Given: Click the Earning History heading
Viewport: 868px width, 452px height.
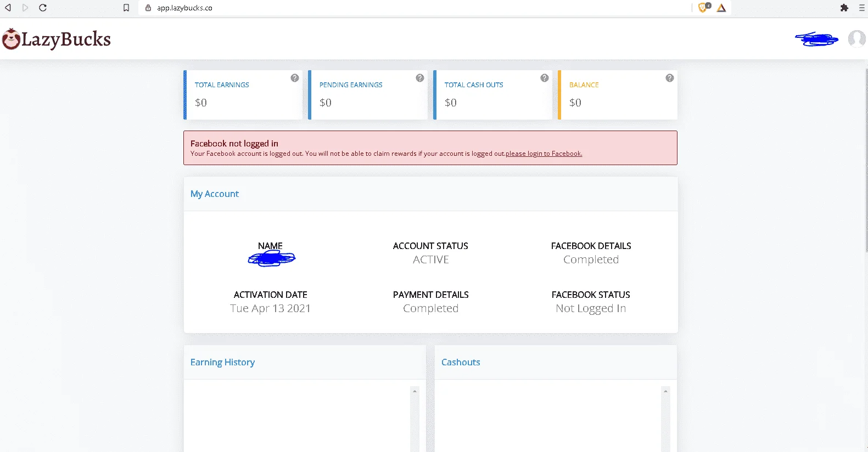Looking at the screenshot, I should pos(222,362).
